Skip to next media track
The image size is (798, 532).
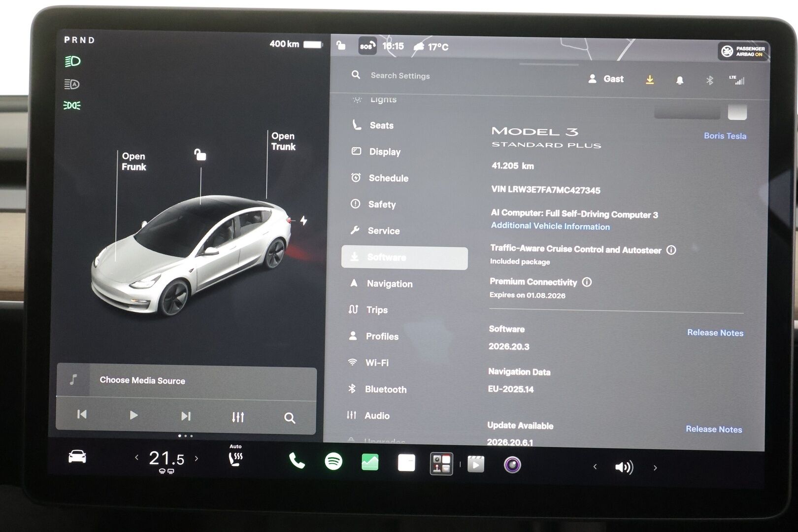(x=186, y=416)
